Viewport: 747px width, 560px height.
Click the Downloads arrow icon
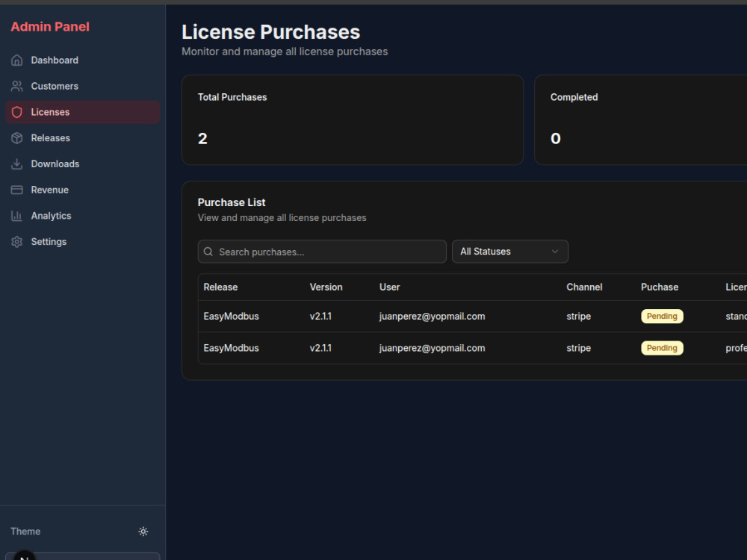(16, 164)
